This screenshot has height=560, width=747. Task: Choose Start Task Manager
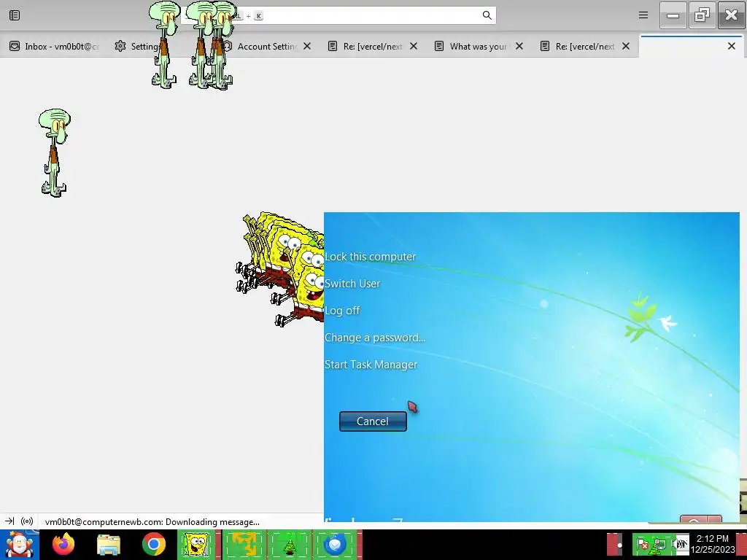point(371,365)
